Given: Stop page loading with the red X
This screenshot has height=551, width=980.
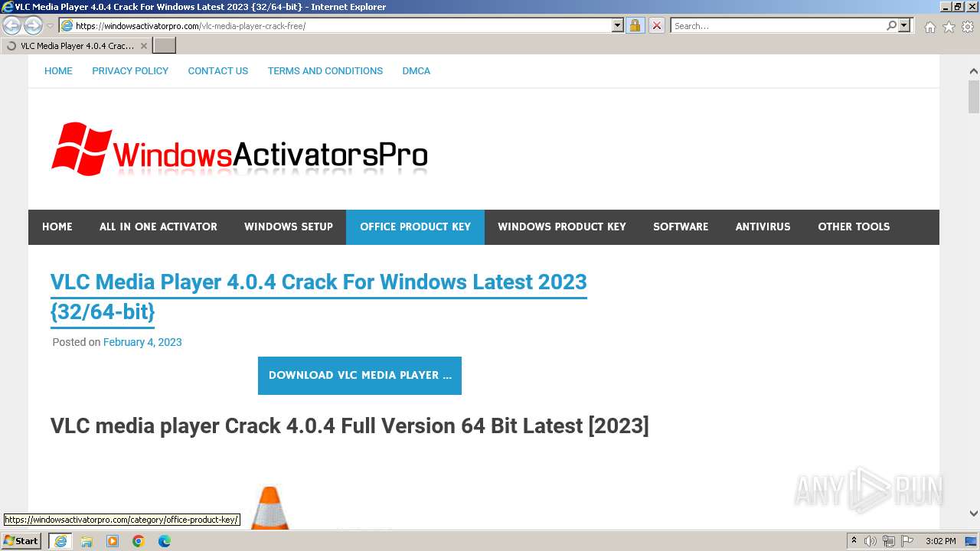Looking at the screenshot, I should pos(657,26).
